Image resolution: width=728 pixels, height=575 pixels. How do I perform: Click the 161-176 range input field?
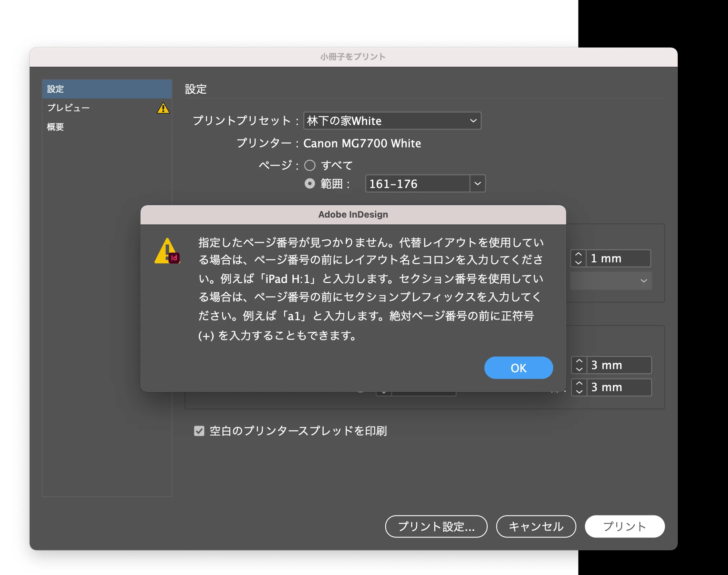coord(417,184)
